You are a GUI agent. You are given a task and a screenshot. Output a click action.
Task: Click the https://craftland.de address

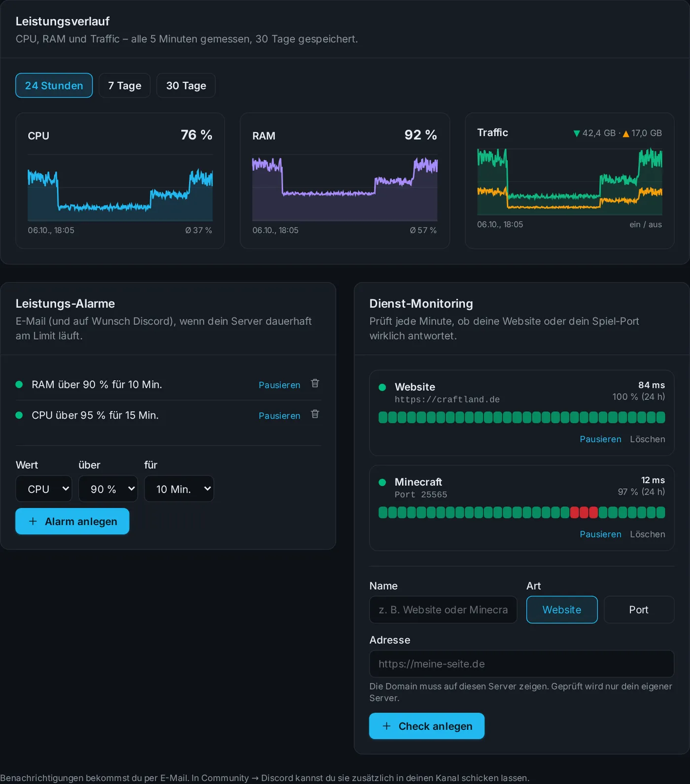(447, 399)
